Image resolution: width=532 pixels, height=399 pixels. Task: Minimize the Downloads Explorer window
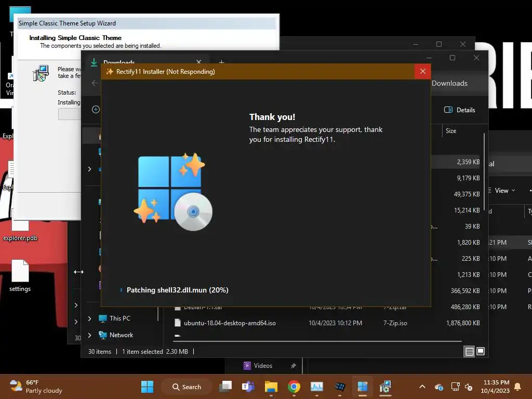429,58
